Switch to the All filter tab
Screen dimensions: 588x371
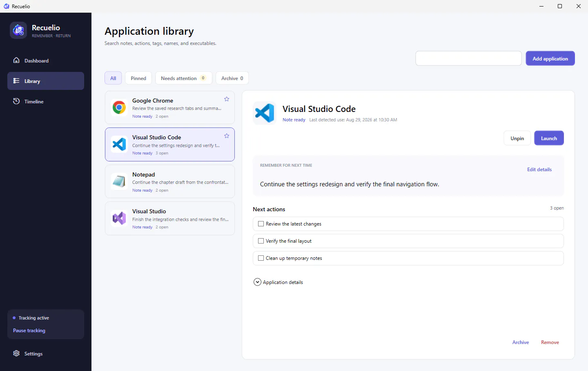point(113,78)
